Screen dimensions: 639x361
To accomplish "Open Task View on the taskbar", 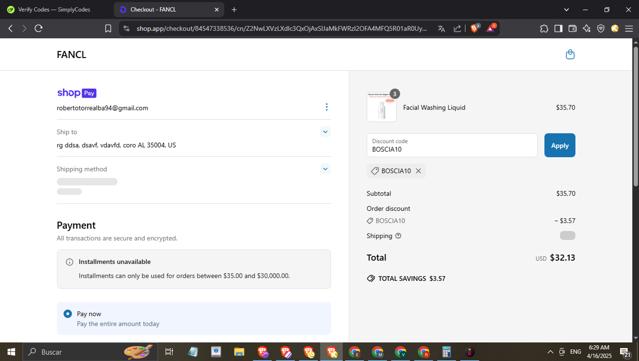I will [169, 352].
